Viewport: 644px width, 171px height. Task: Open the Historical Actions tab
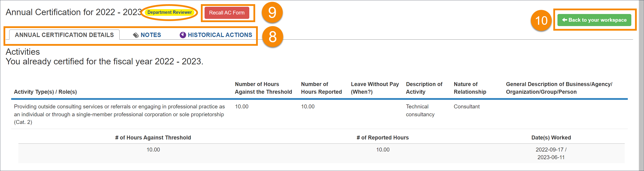[x=220, y=35]
